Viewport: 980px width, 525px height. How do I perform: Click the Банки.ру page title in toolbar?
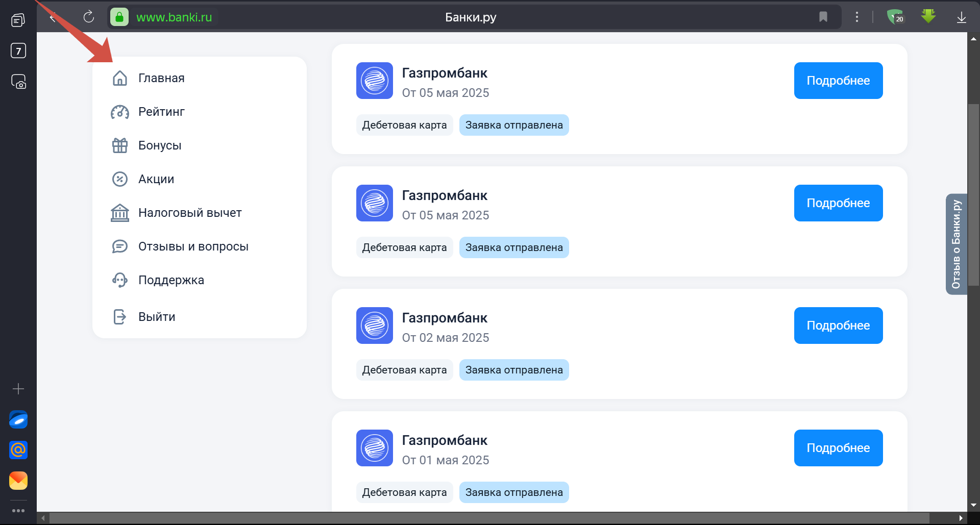pos(471,17)
